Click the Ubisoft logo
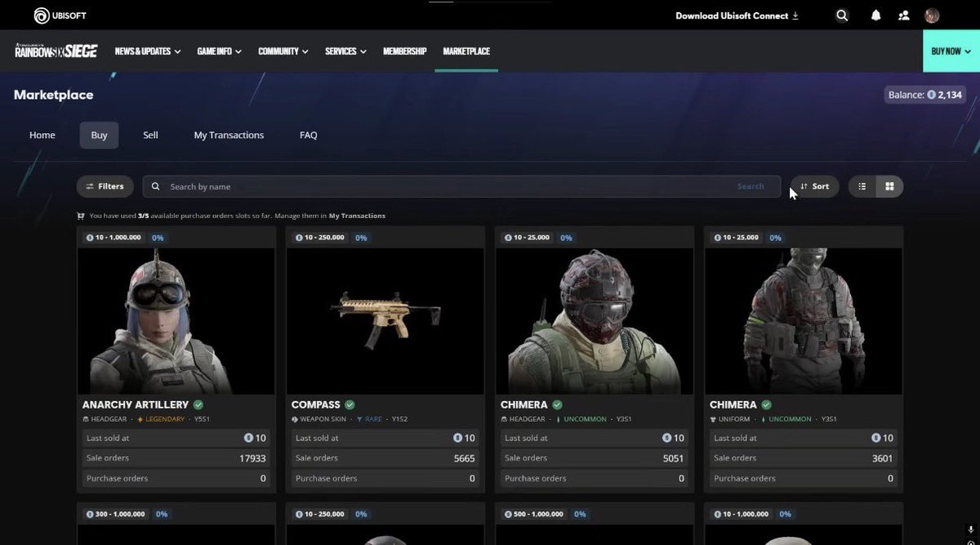This screenshot has width=980, height=545. click(x=60, y=16)
